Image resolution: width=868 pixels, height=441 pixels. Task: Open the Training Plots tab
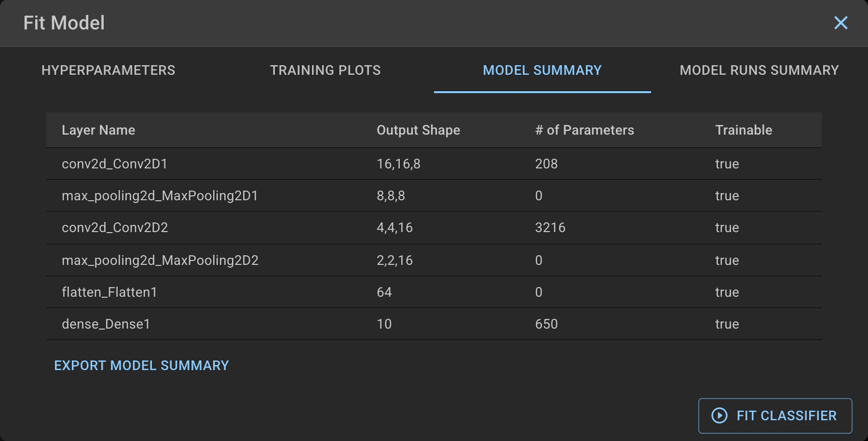pyautogui.click(x=325, y=70)
